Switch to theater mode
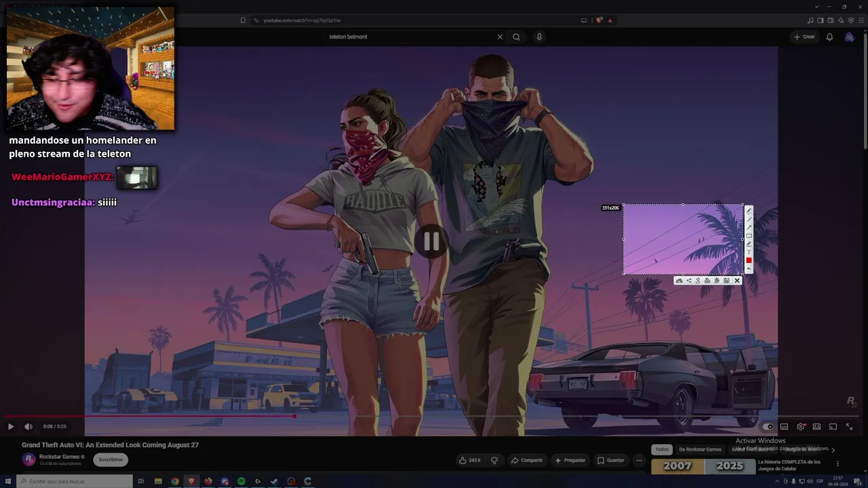The width and height of the screenshot is (868, 488). tap(816, 426)
